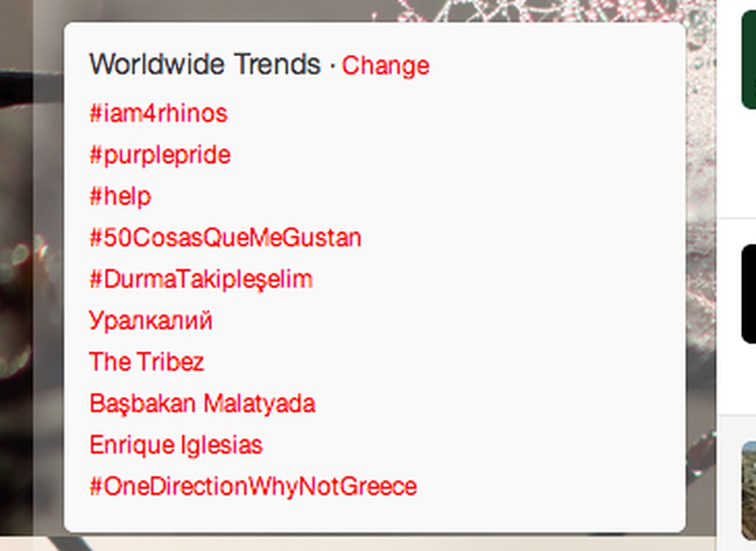Select The Tribez trend
This screenshot has height=551, width=756.
(x=147, y=361)
